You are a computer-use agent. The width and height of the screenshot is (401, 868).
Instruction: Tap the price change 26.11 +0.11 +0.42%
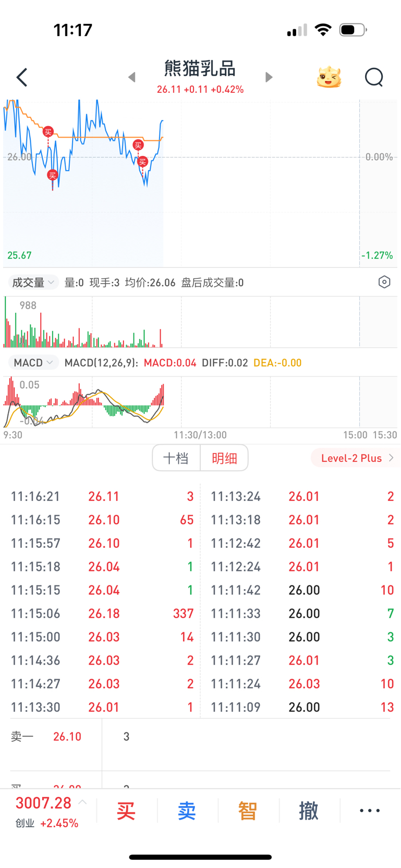click(x=200, y=90)
